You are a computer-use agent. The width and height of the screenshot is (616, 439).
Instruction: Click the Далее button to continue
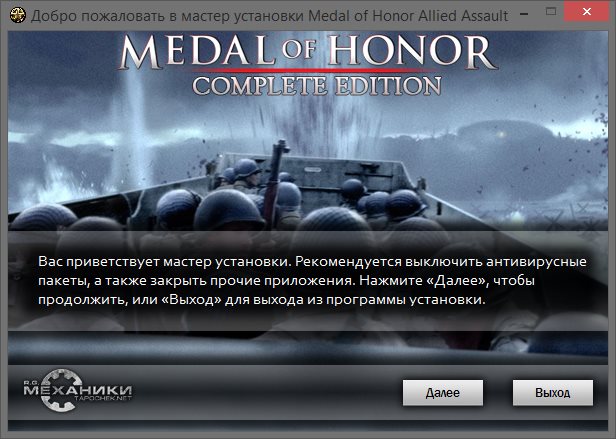click(443, 393)
